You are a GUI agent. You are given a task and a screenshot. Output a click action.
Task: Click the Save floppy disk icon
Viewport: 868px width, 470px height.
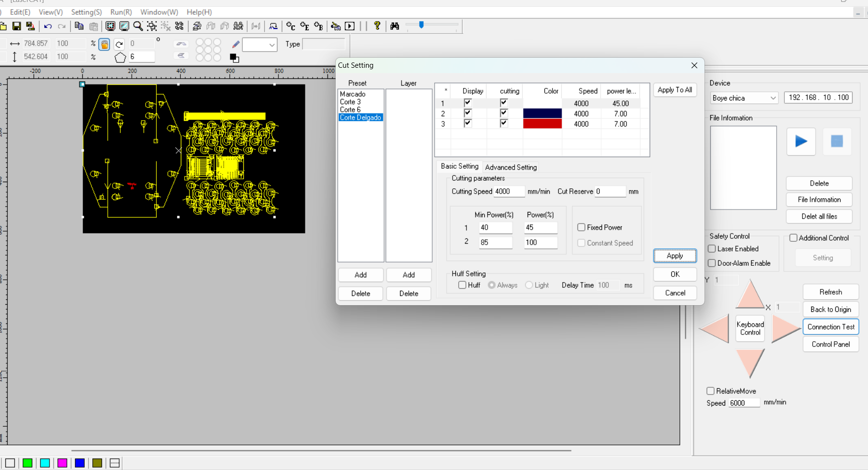(16, 26)
